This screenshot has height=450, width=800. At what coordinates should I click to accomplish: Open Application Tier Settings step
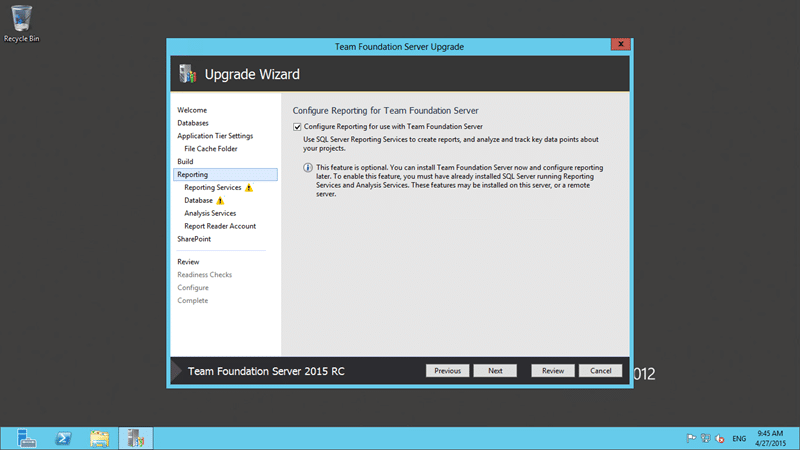click(x=215, y=136)
